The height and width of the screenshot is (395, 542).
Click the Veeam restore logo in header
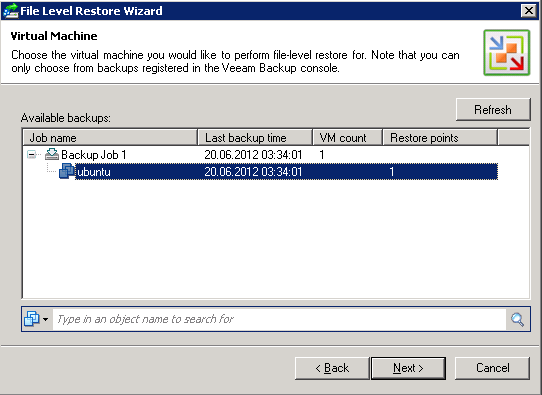click(x=506, y=53)
